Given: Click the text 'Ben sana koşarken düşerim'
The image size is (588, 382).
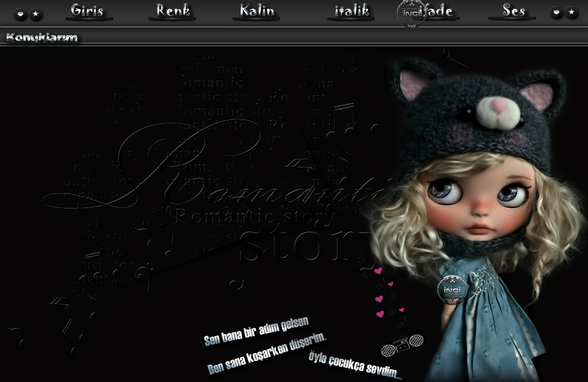Looking at the screenshot, I should 266,354.
